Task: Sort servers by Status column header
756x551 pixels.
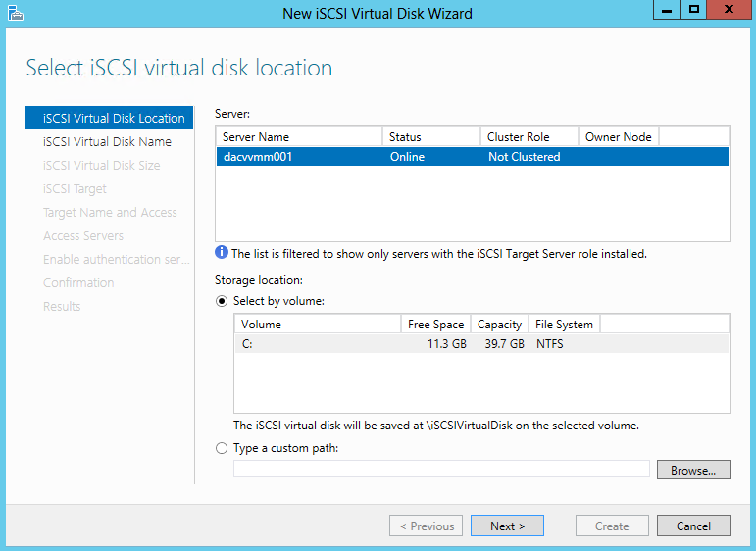Action: pos(431,137)
